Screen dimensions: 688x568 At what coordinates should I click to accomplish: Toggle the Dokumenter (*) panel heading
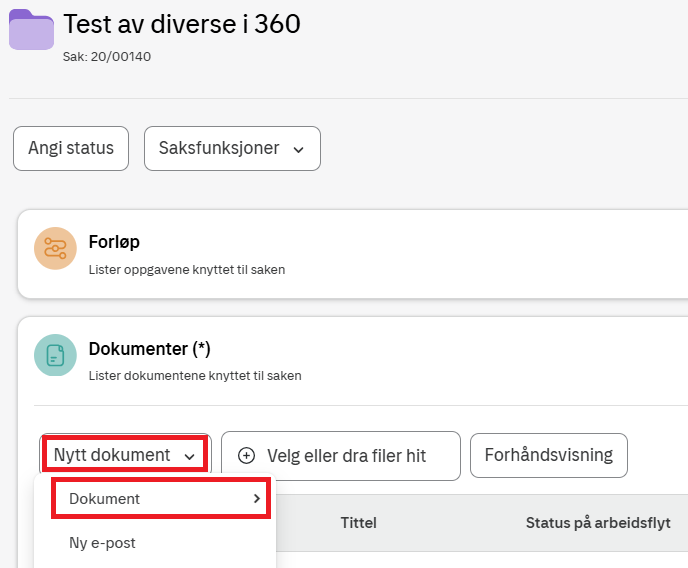pyautogui.click(x=149, y=349)
